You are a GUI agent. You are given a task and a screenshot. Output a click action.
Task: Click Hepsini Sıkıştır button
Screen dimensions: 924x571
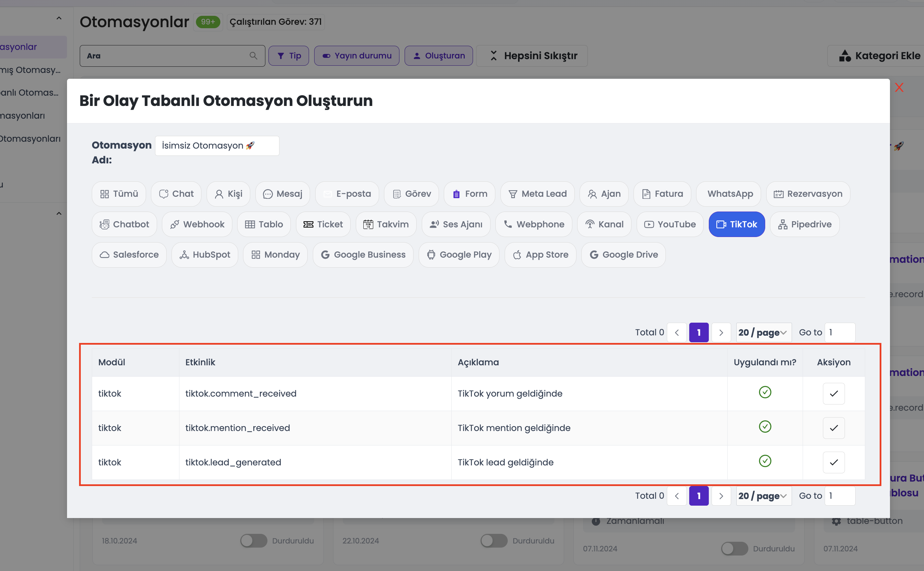pyautogui.click(x=532, y=56)
